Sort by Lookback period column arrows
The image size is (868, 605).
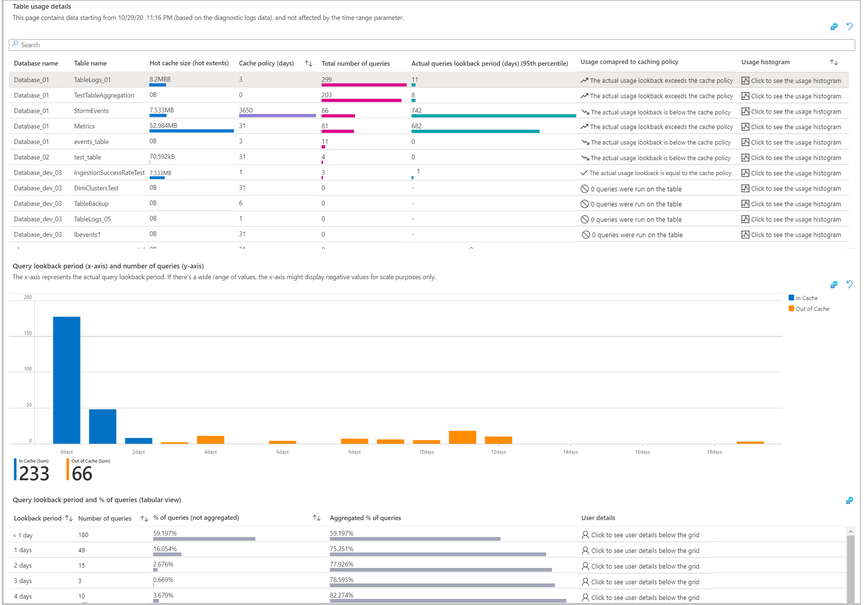click(x=69, y=518)
